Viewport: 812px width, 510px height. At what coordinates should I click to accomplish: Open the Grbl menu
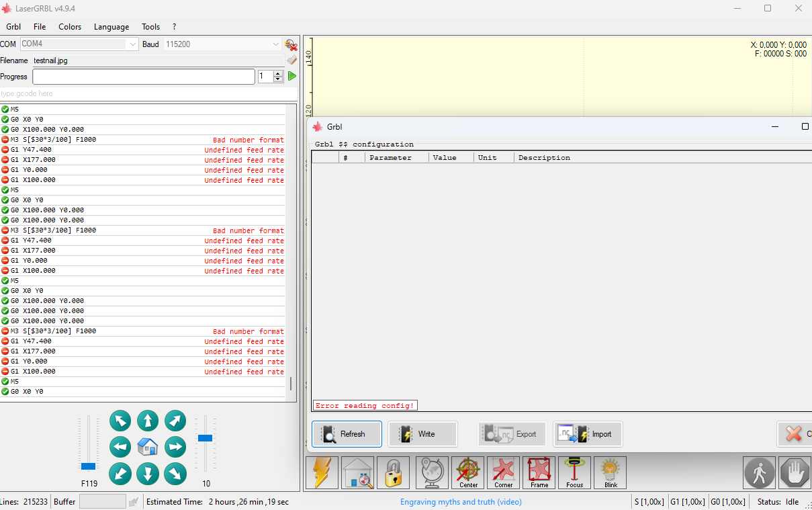coord(13,27)
